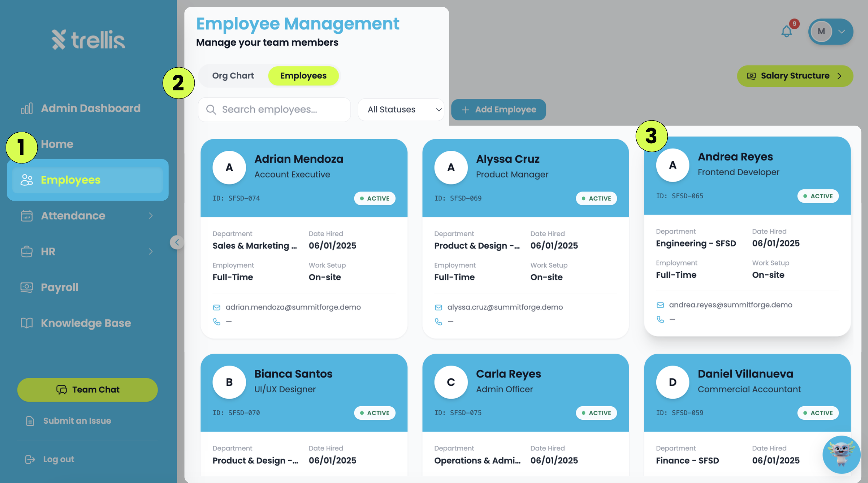Click Carla Reyes's avatar initial
This screenshot has height=483, width=868.
451,382
